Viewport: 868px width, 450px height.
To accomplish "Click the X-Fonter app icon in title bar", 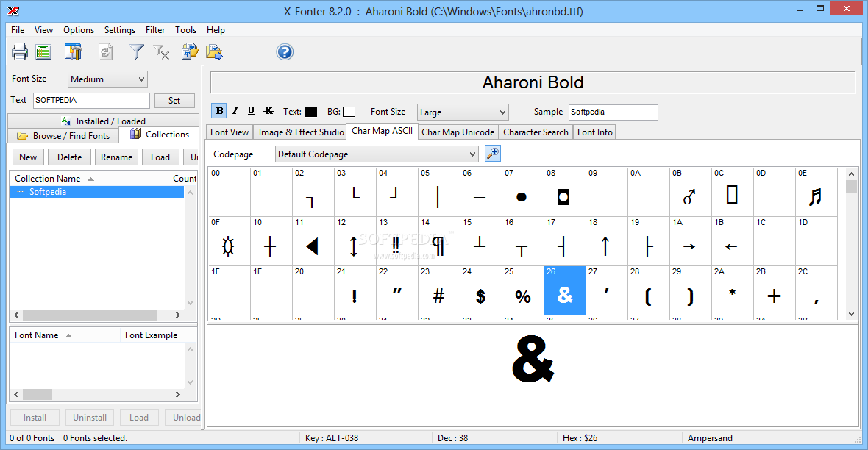I will click(x=13, y=10).
